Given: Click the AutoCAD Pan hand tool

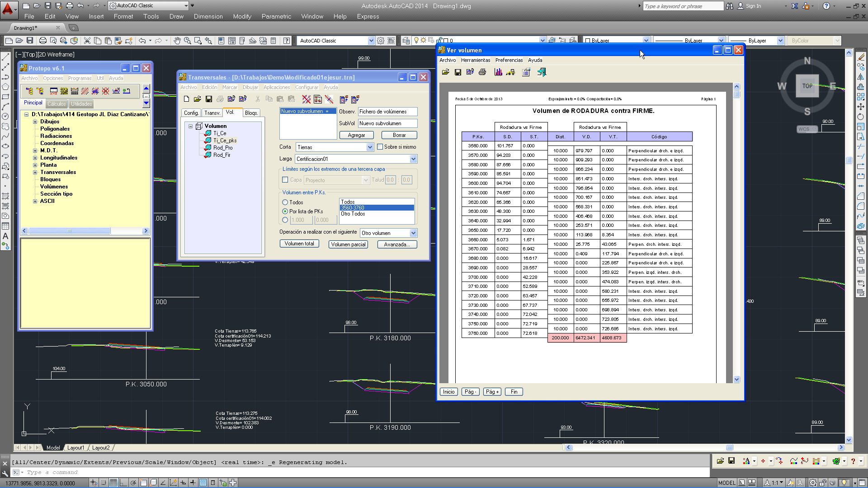Looking at the screenshot, I should point(177,41).
